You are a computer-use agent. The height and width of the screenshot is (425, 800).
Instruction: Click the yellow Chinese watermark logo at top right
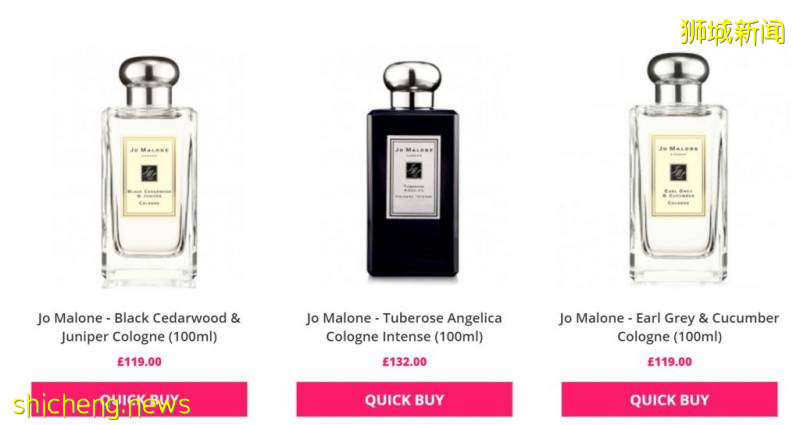point(733,32)
